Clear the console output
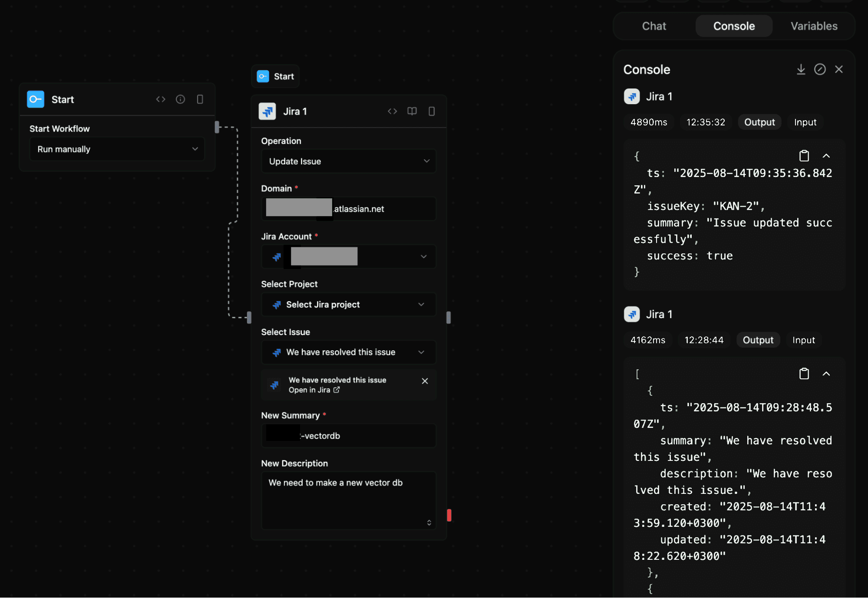The image size is (868, 598). tap(820, 69)
